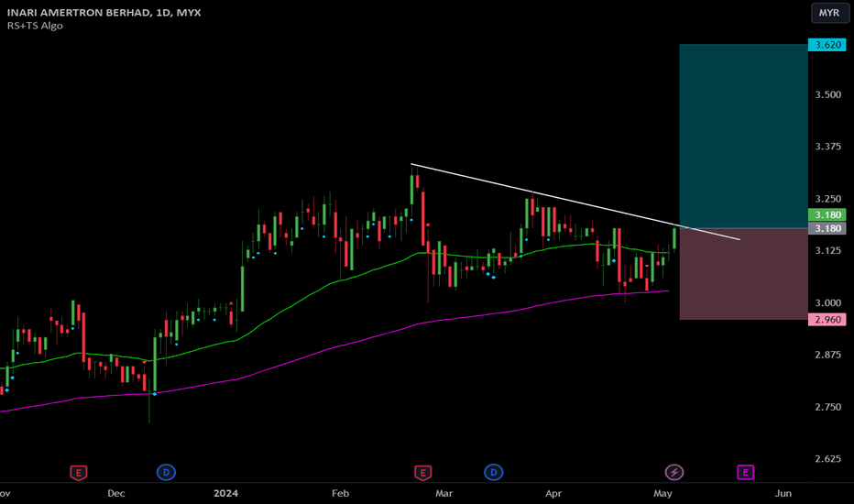Click the gray 3.180 entry price label
This screenshot has width=854, height=504.
tap(827, 228)
